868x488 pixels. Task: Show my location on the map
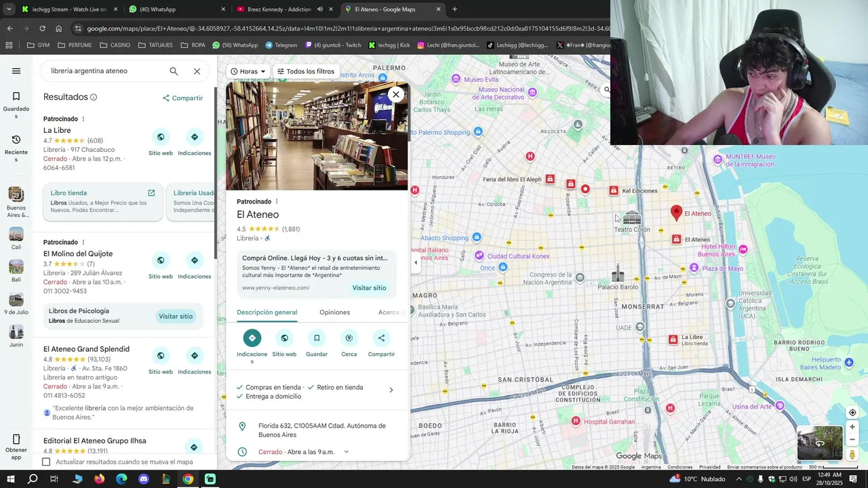coord(852,413)
